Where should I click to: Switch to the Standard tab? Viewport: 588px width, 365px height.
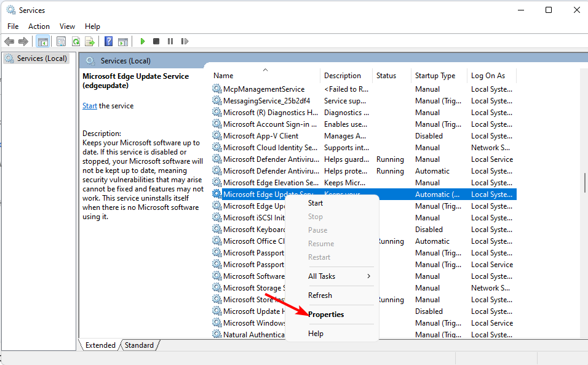point(139,345)
